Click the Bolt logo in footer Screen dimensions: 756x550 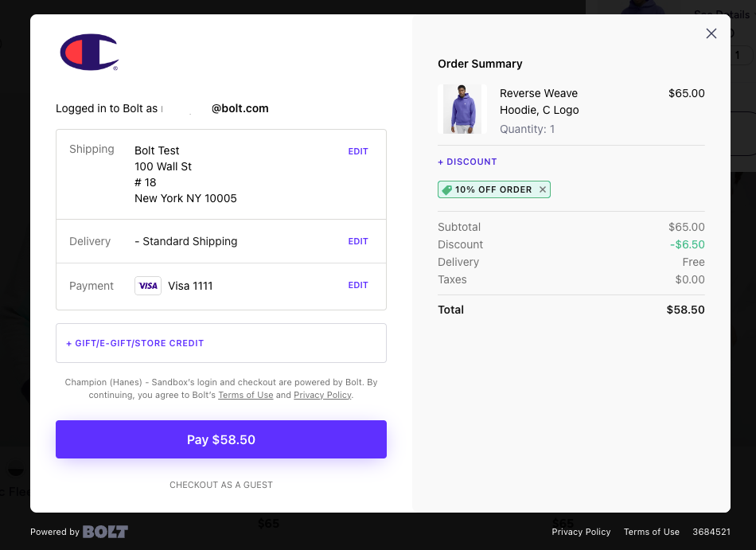click(105, 532)
